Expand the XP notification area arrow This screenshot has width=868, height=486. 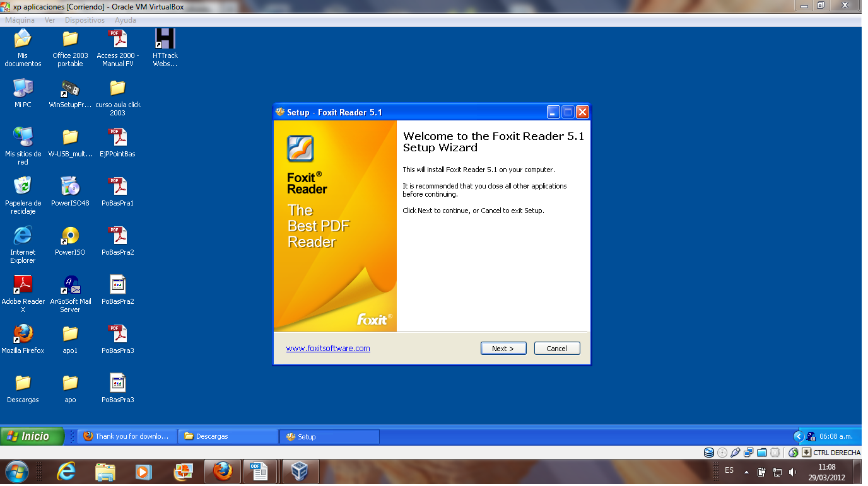[798, 436]
